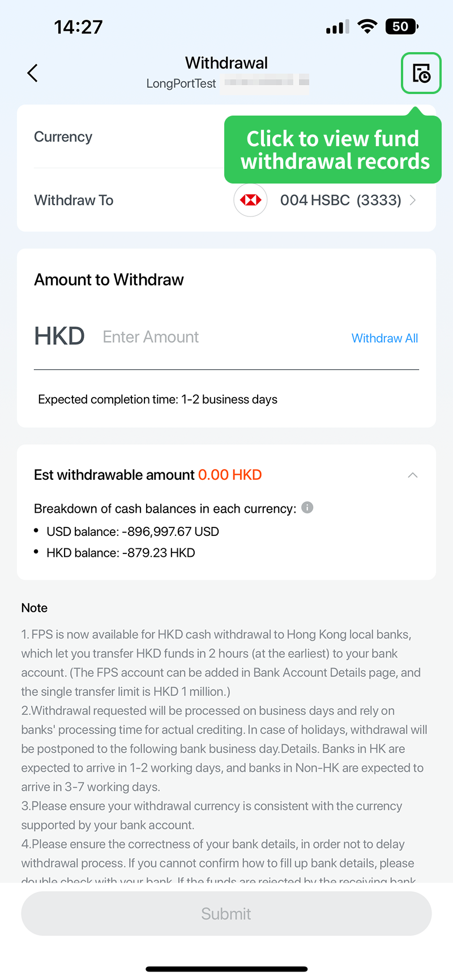This screenshot has width=453, height=980.
Task: Tap the LongPortTest account name
Action: point(181,84)
